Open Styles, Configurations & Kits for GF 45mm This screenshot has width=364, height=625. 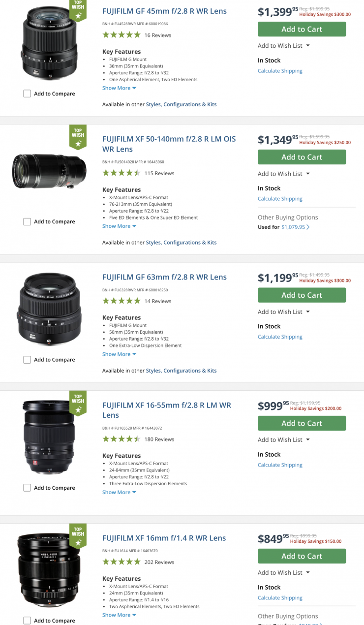(x=181, y=104)
